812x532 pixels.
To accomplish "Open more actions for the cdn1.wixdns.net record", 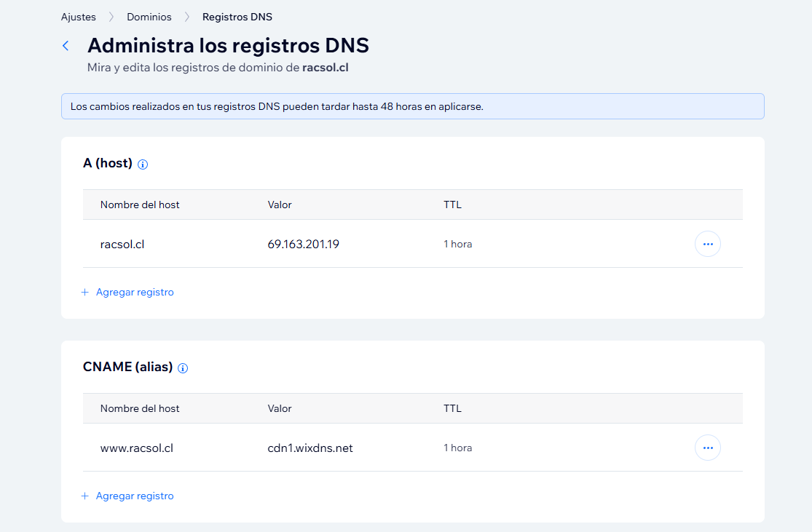I will [707, 448].
